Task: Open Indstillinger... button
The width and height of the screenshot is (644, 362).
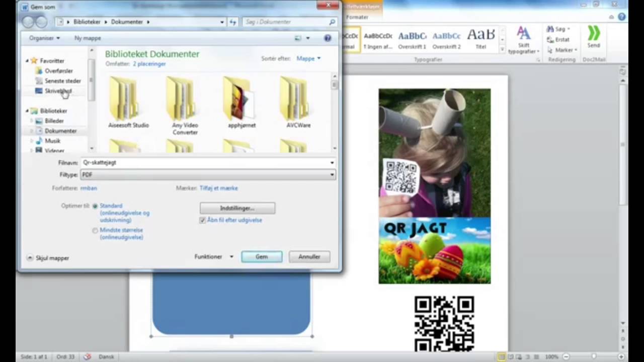Action: 237,208
